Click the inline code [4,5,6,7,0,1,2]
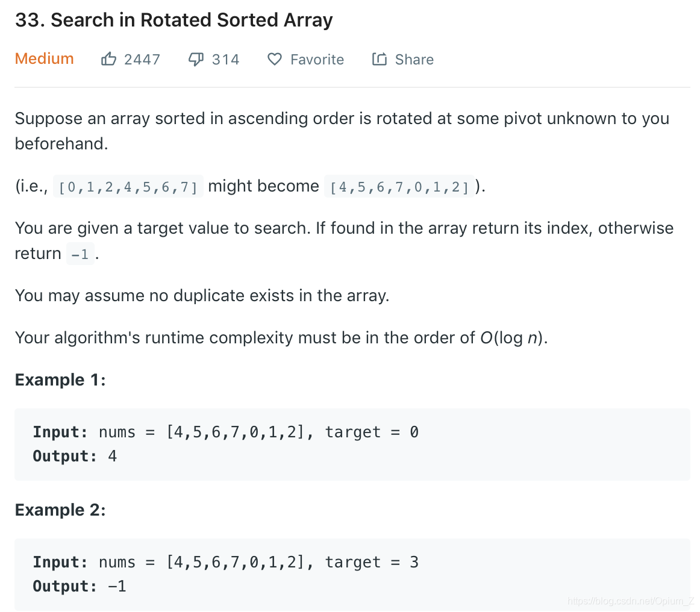700x612 pixels. (x=399, y=187)
